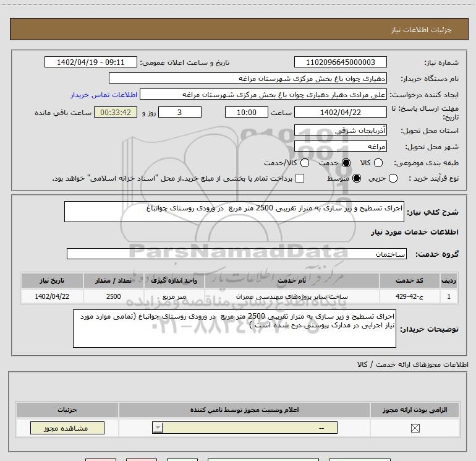The height and width of the screenshot is (461, 476).
Task: Open the buyer contact info link اطلاعات تماس خریدار
Action: 104,95
